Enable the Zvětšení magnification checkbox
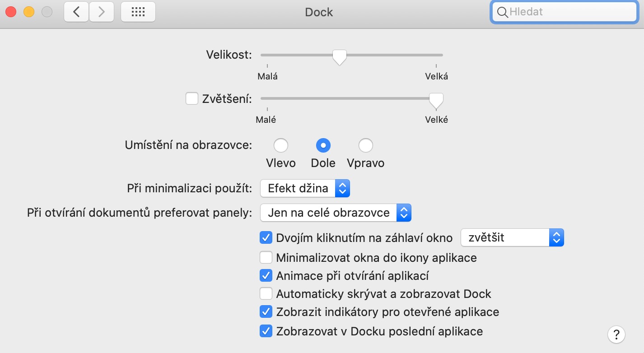The width and height of the screenshot is (644, 353). pos(192,98)
